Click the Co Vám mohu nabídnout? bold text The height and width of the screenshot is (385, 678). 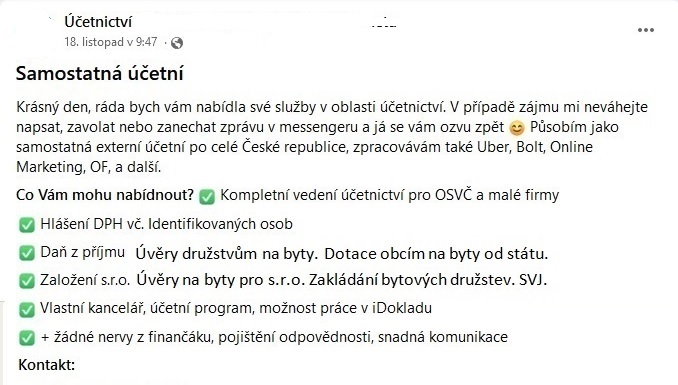[105, 195]
